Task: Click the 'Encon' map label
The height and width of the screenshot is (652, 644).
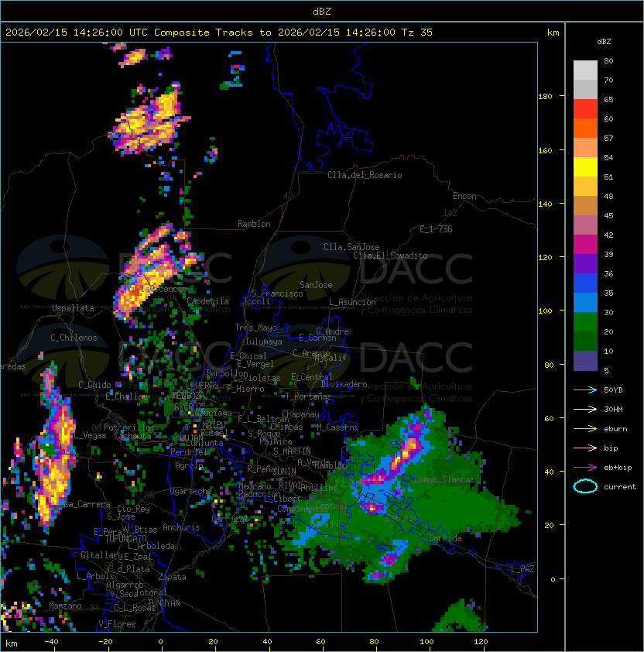Action: [x=464, y=196]
